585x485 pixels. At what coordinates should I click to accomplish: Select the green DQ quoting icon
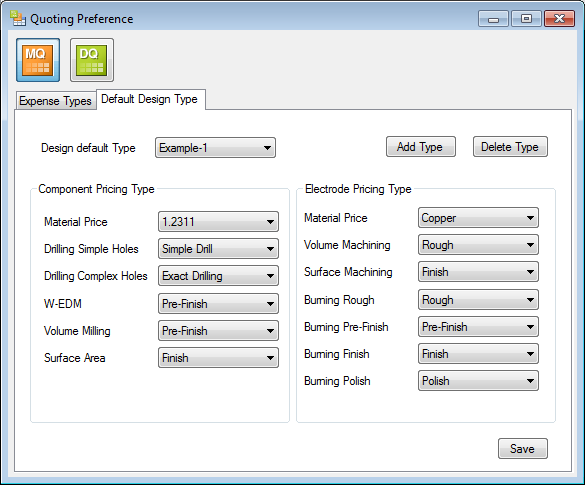tap(92, 60)
